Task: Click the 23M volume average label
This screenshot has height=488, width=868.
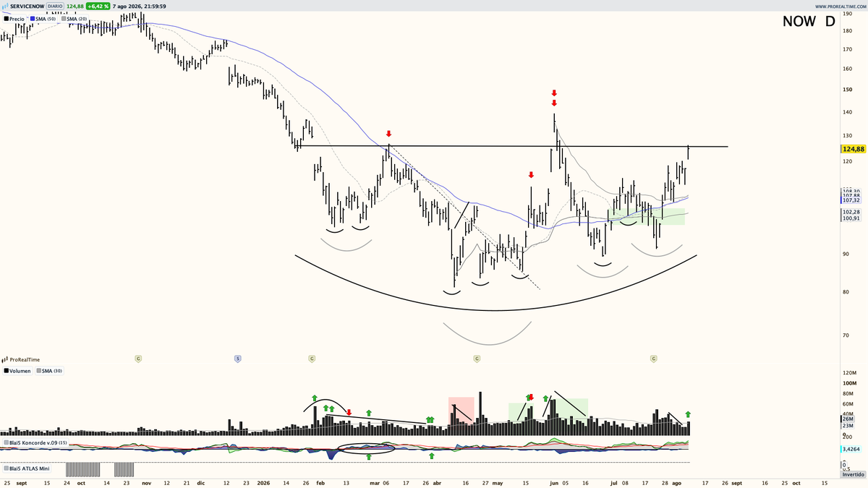Action: 848,427
